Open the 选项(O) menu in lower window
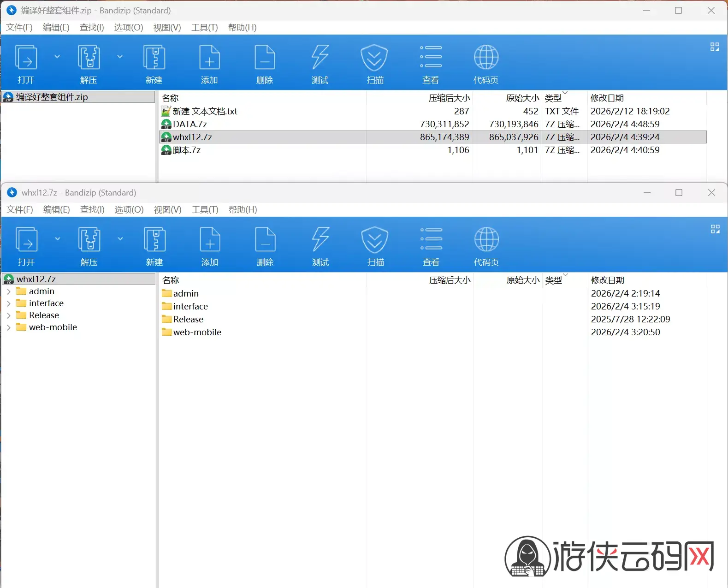The height and width of the screenshot is (588, 728). [x=129, y=210]
